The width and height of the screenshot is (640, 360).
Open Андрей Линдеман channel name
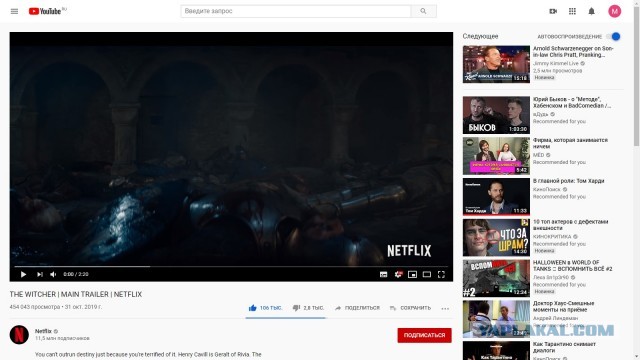pyautogui.click(x=556, y=318)
